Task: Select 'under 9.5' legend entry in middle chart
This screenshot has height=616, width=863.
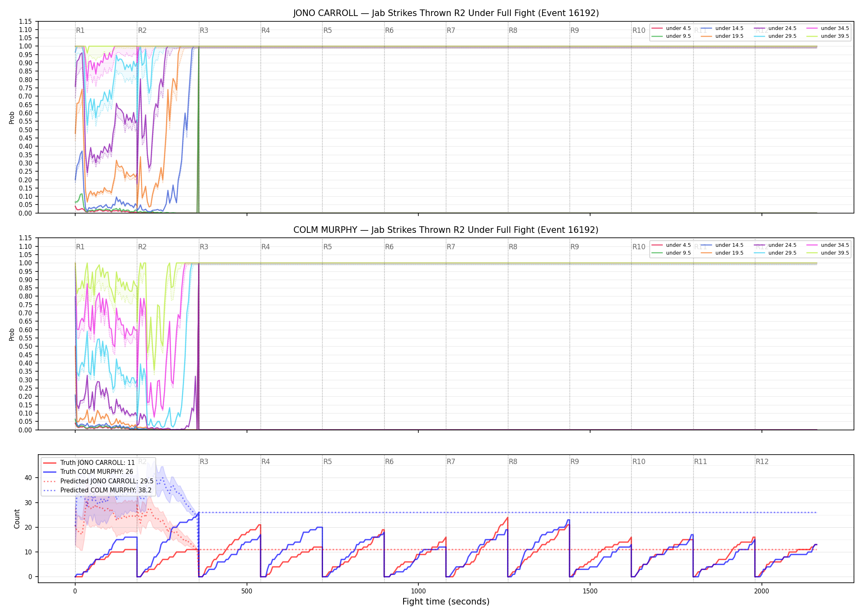Action: click(x=671, y=253)
